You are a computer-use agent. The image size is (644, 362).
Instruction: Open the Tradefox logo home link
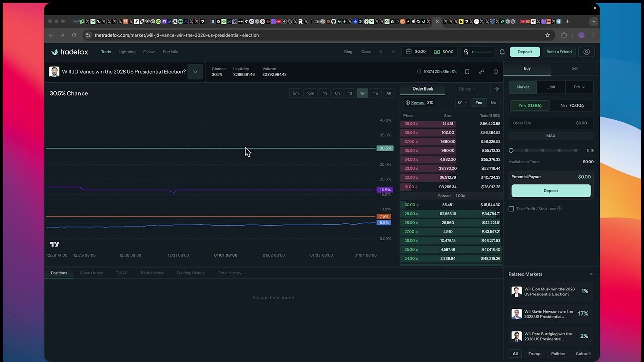click(69, 52)
